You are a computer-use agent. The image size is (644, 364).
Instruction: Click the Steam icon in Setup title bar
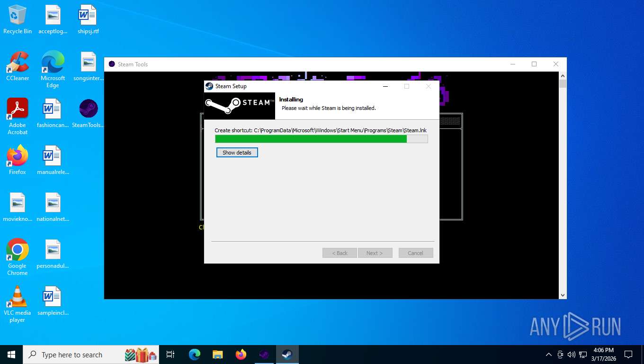tap(209, 86)
